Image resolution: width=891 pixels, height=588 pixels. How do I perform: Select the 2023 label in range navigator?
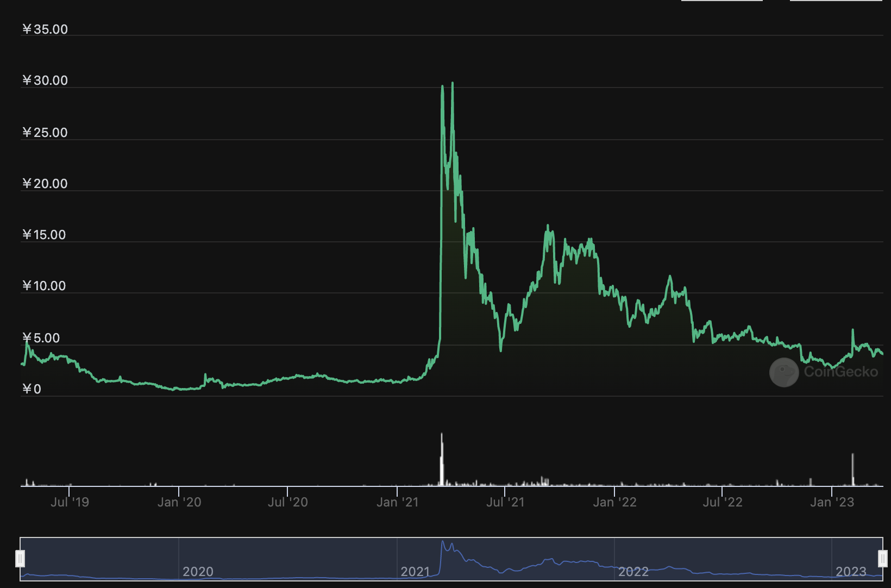[x=851, y=572]
